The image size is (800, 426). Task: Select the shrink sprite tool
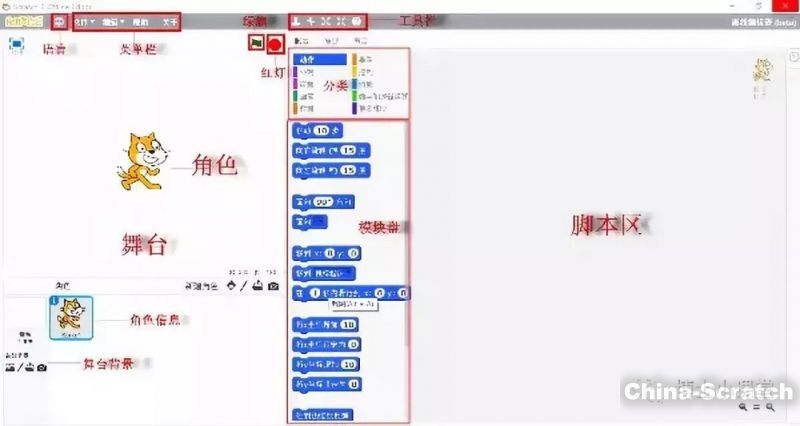(342, 21)
